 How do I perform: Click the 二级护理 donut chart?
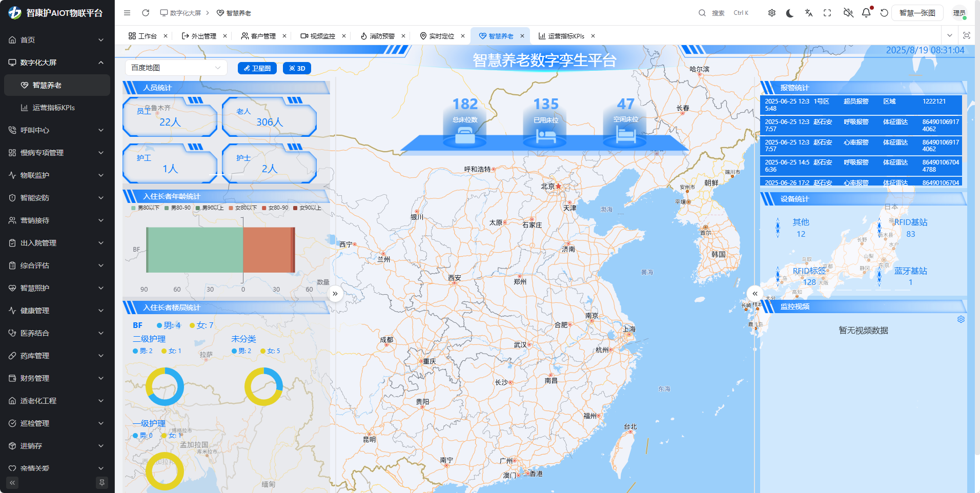point(165,386)
